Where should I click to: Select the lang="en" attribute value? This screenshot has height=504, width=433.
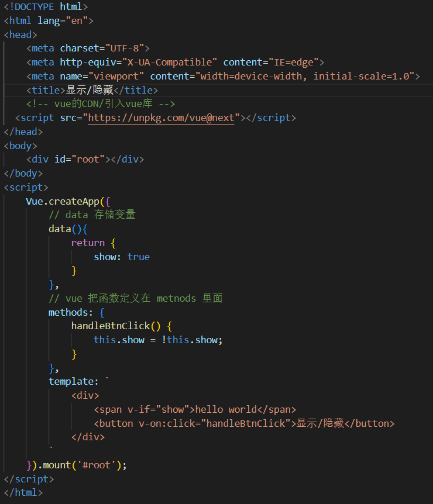point(77,21)
